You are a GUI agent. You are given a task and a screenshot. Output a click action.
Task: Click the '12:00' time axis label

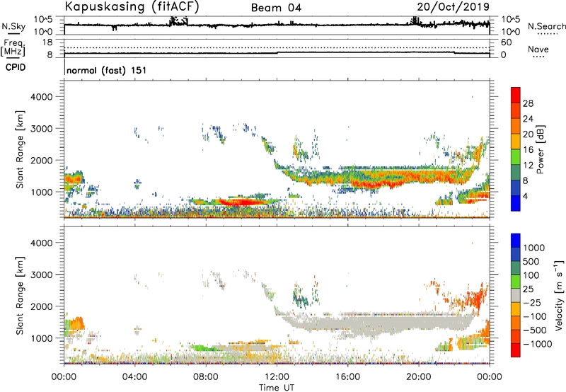pyautogui.click(x=277, y=377)
